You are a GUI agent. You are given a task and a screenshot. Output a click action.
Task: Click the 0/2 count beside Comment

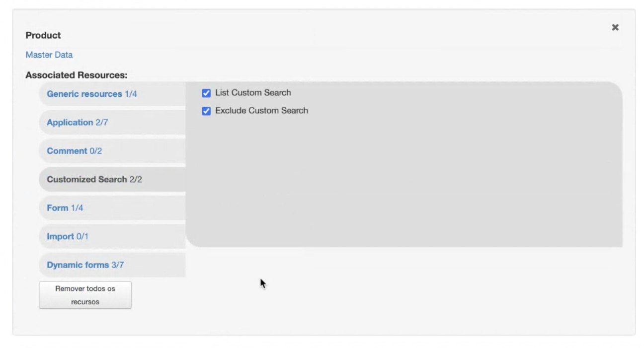point(95,151)
